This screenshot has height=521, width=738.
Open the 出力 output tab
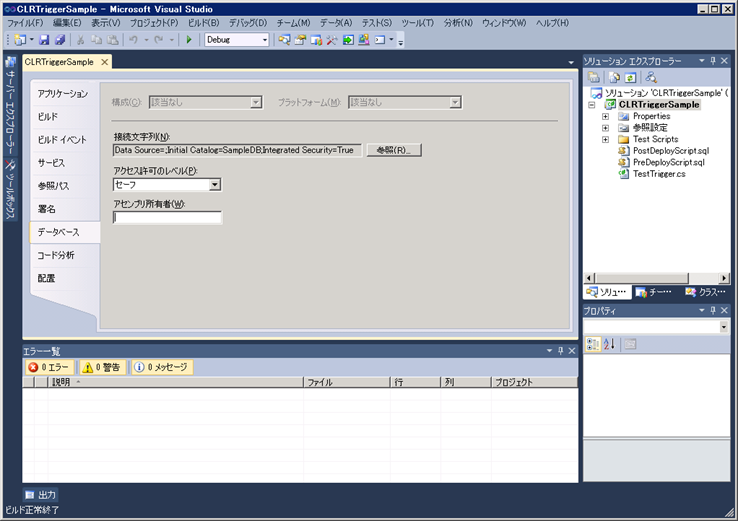41,495
